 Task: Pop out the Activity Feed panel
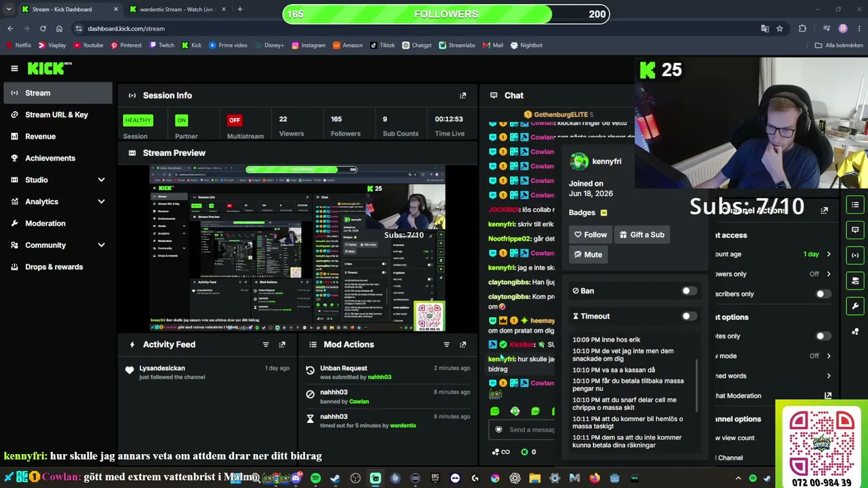click(282, 344)
